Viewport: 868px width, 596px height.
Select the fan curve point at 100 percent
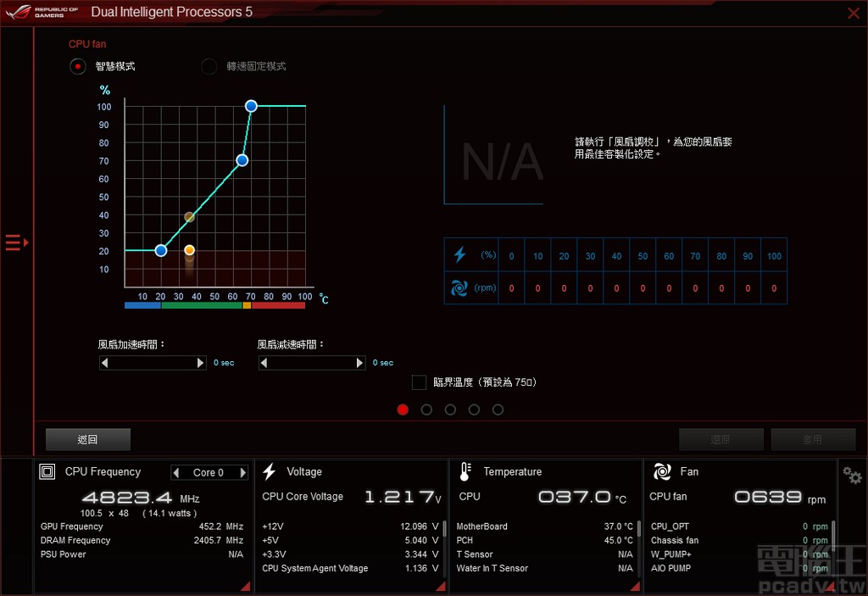click(251, 106)
